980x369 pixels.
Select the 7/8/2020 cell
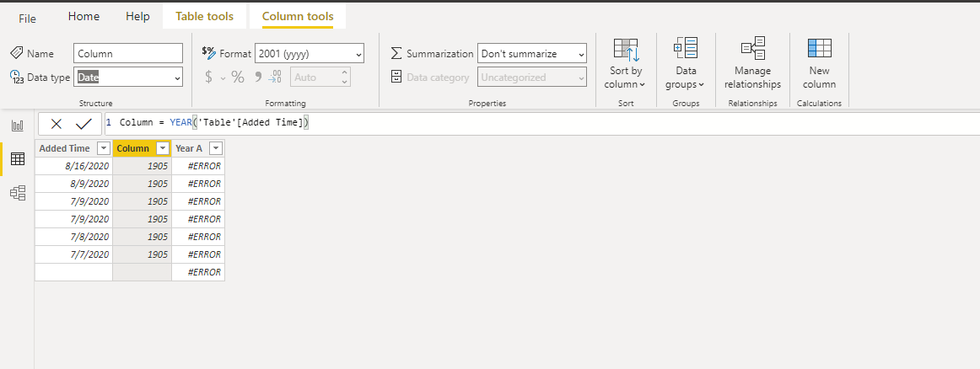73,237
